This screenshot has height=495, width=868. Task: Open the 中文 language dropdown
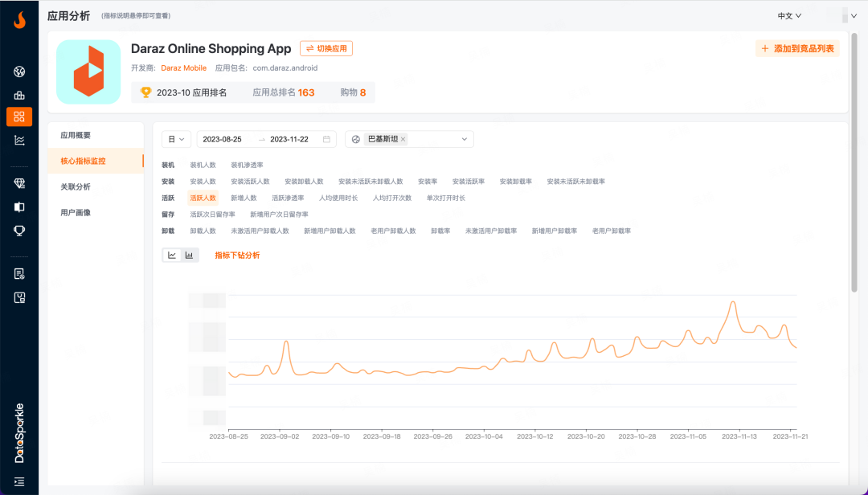pos(789,15)
